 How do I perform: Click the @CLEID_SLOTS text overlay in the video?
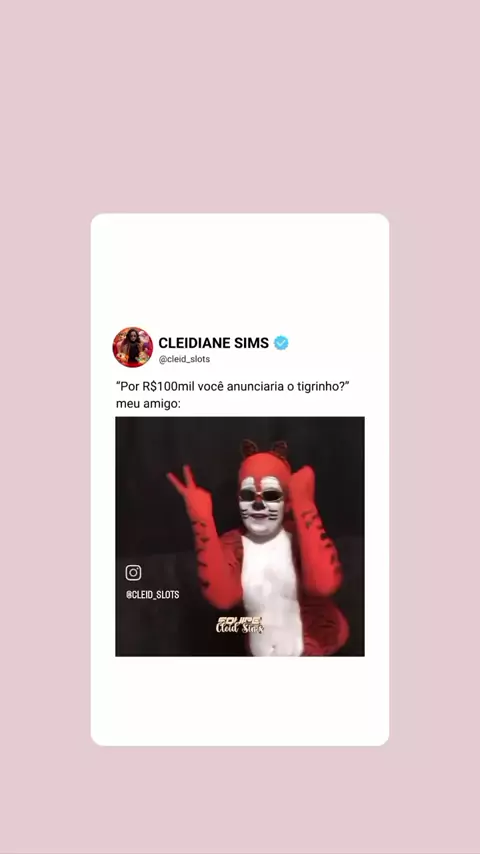[153, 594]
